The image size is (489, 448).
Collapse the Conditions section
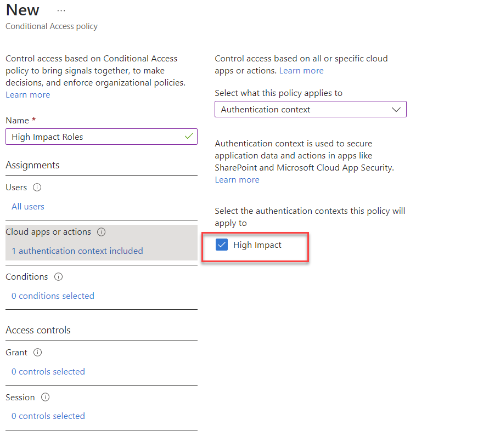click(26, 276)
